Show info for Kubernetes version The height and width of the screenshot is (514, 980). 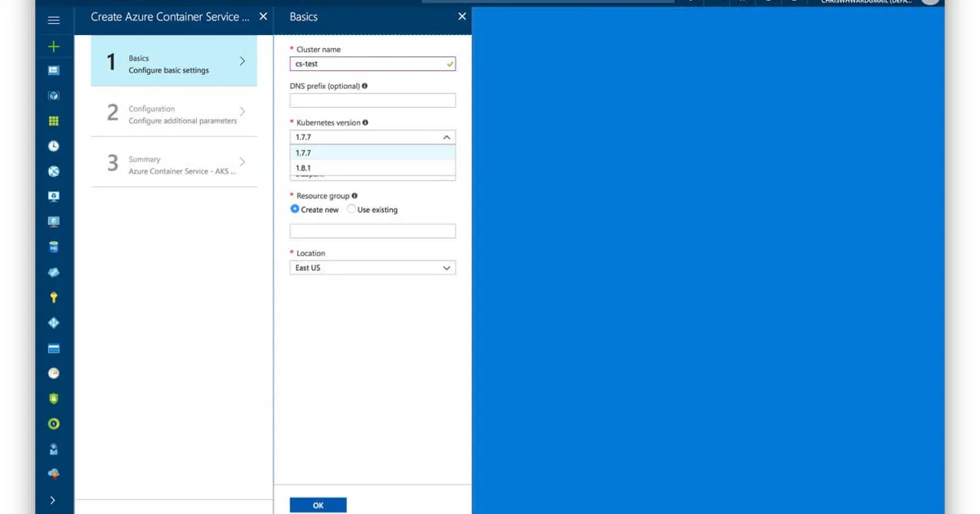pyautogui.click(x=365, y=122)
